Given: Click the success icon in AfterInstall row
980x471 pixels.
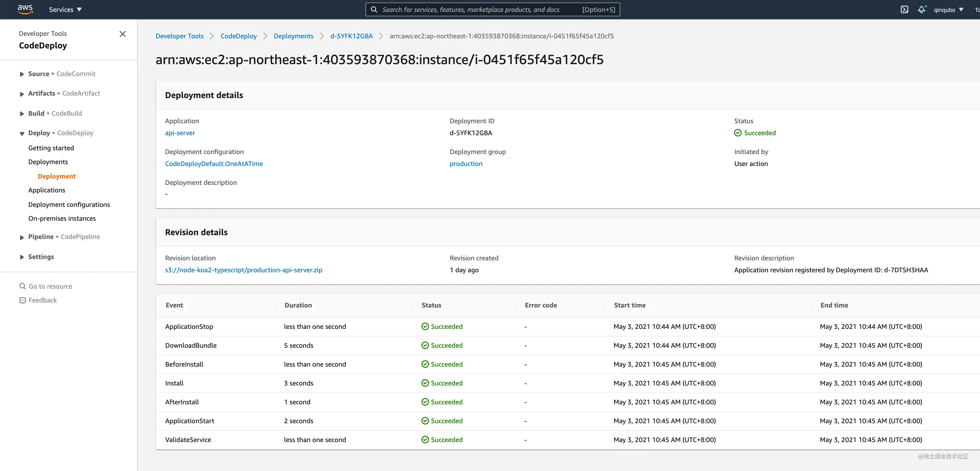Looking at the screenshot, I should 425,402.
